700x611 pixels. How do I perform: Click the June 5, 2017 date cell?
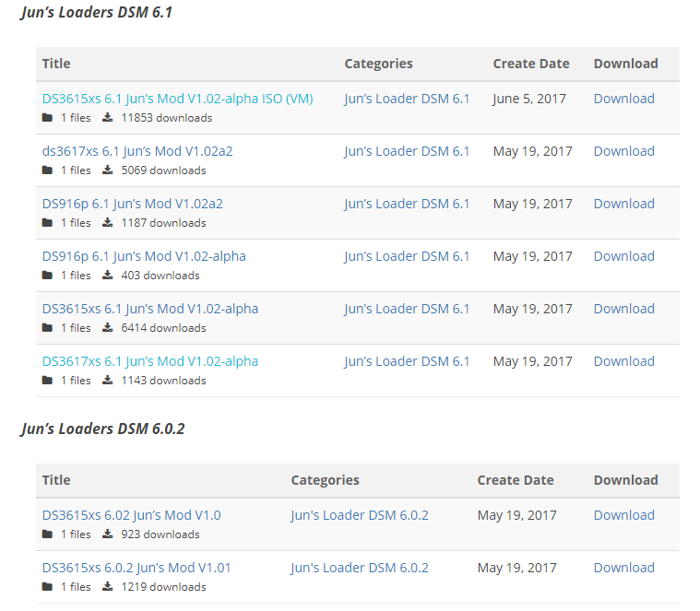click(x=529, y=99)
